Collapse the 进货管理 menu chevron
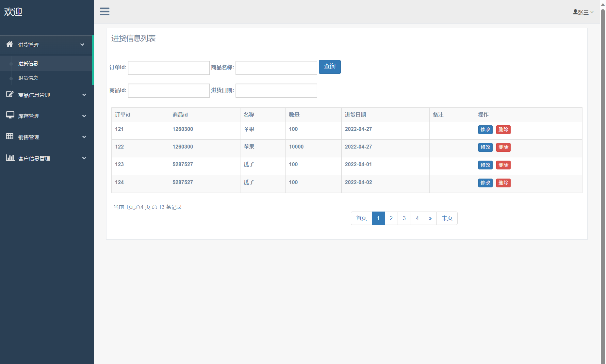Viewport: 606px width, 364px height. pyautogui.click(x=82, y=45)
